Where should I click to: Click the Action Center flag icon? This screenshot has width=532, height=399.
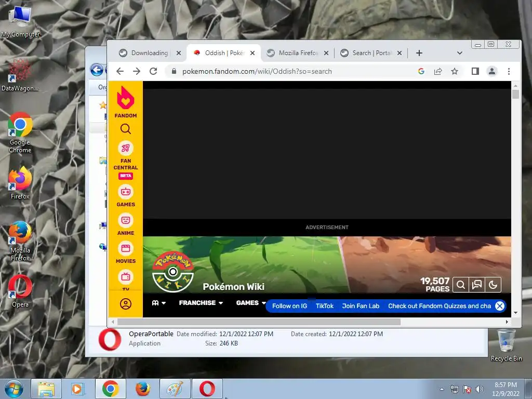tap(467, 389)
